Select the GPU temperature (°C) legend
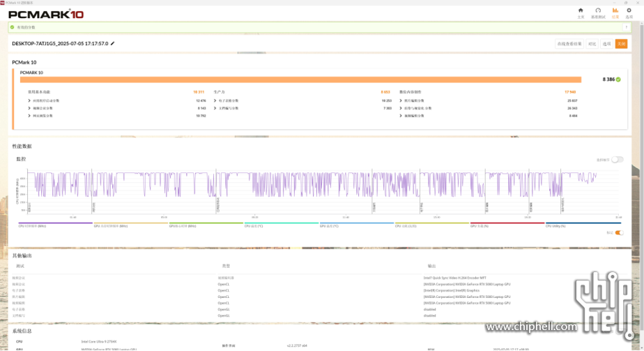 (357, 225)
